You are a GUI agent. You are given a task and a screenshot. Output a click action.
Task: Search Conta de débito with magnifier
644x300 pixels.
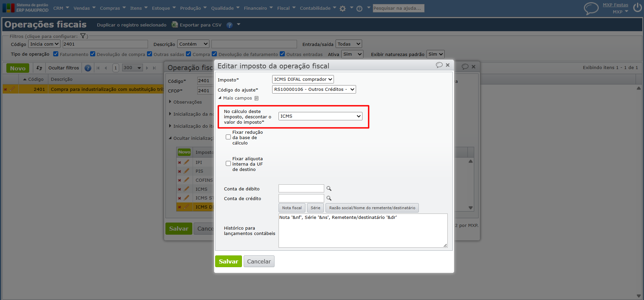(329, 188)
